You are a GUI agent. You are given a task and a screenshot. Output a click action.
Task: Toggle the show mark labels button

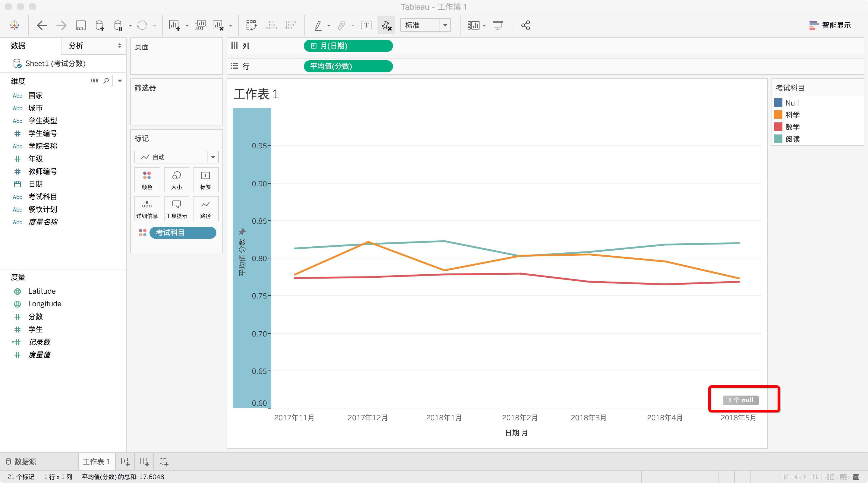pyautogui.click(x=366, y=25)
